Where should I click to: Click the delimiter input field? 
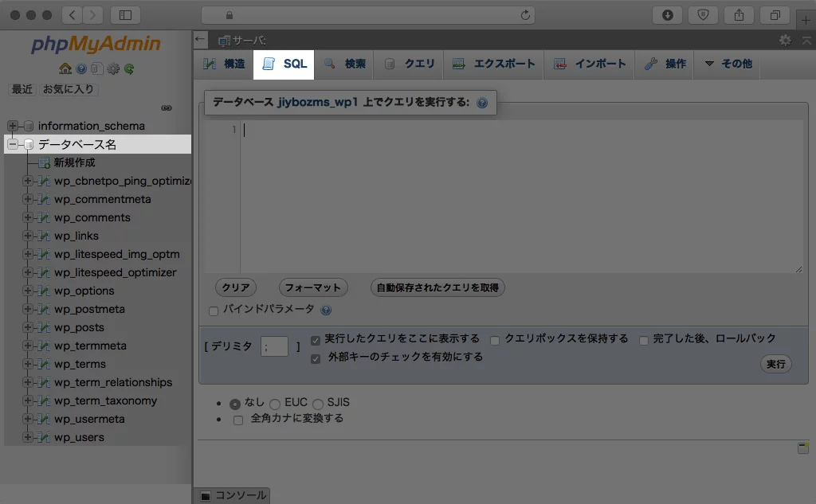click(x=274, y=346)
